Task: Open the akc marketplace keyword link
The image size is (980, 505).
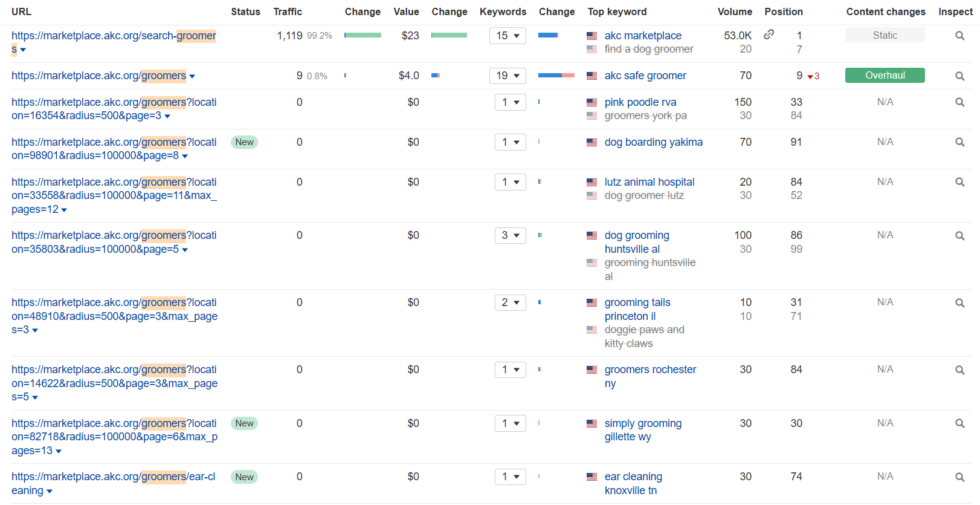Action: pyautogui.click(x=643, y=36)
